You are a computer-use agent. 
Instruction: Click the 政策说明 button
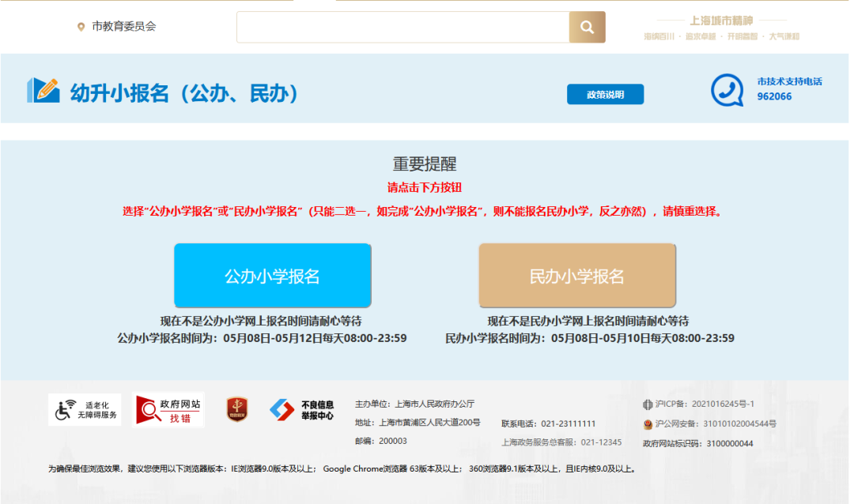(605, 94)
